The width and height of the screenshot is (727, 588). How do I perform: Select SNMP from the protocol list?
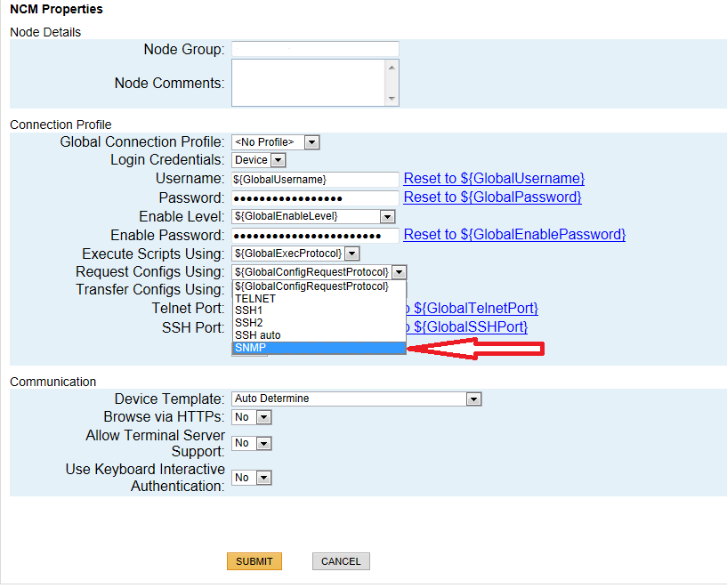[x=319, y=348]
